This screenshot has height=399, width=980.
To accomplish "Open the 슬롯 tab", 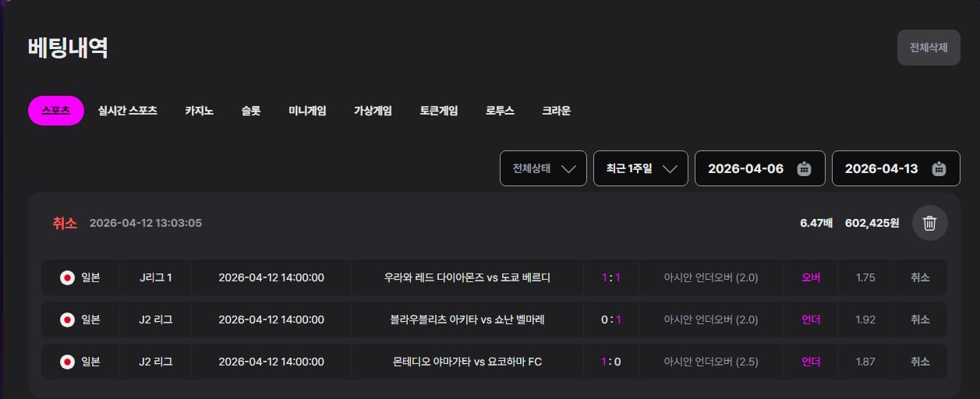I will [x=251, y=111].
